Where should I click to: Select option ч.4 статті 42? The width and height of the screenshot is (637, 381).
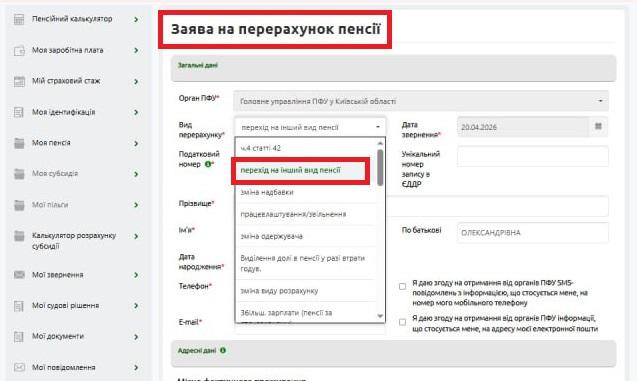click(306, 148)
